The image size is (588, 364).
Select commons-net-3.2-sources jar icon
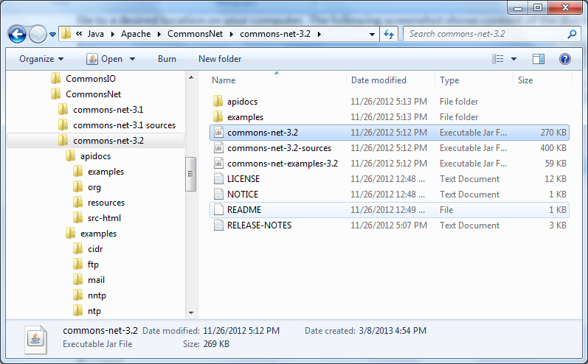pyautogui.click(x=218, y=148)
